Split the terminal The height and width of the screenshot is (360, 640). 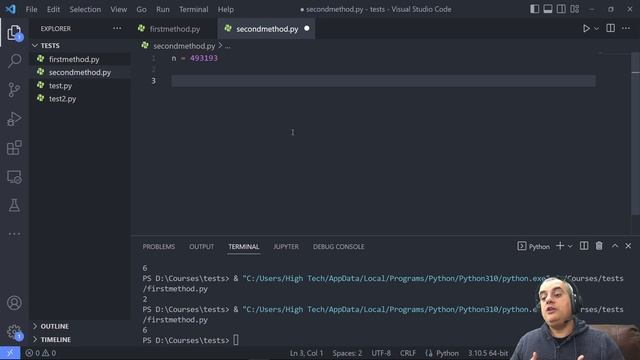click(584, 246)
